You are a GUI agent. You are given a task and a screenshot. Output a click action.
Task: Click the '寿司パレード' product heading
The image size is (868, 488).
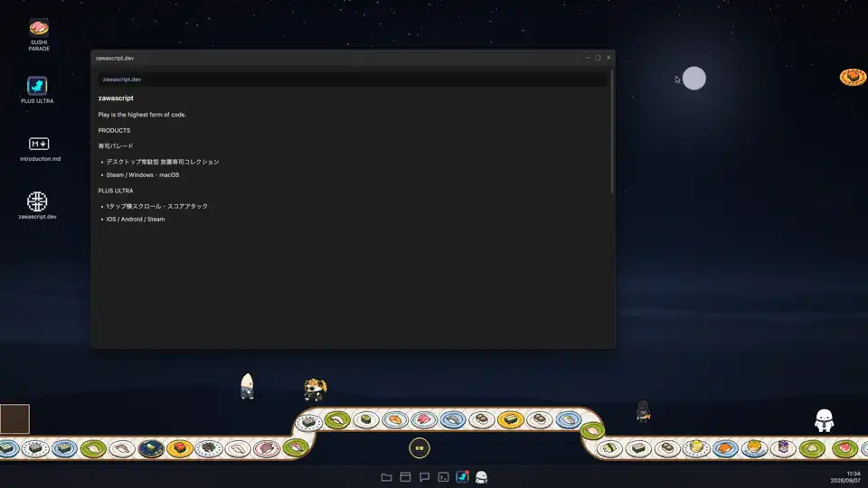click(116, 146)
